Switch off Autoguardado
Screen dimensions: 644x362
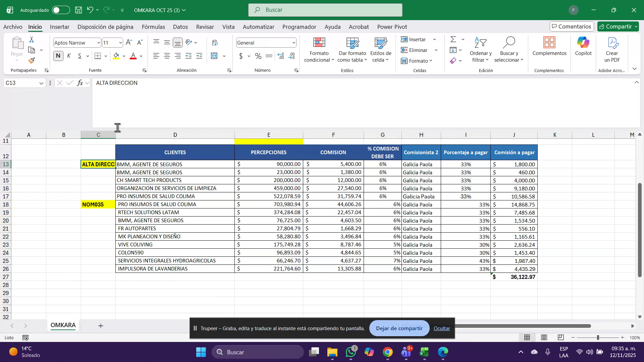[x=61, y=10]
